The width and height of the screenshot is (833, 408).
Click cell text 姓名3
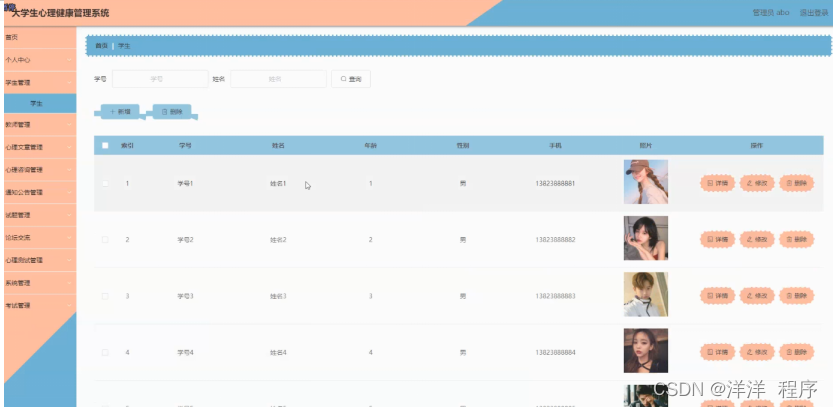coord(278,296)
